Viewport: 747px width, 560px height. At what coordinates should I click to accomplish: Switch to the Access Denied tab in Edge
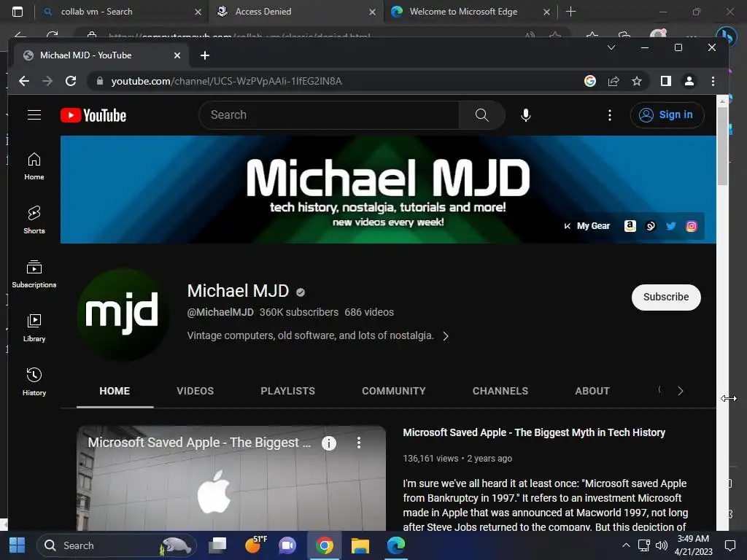295,12
